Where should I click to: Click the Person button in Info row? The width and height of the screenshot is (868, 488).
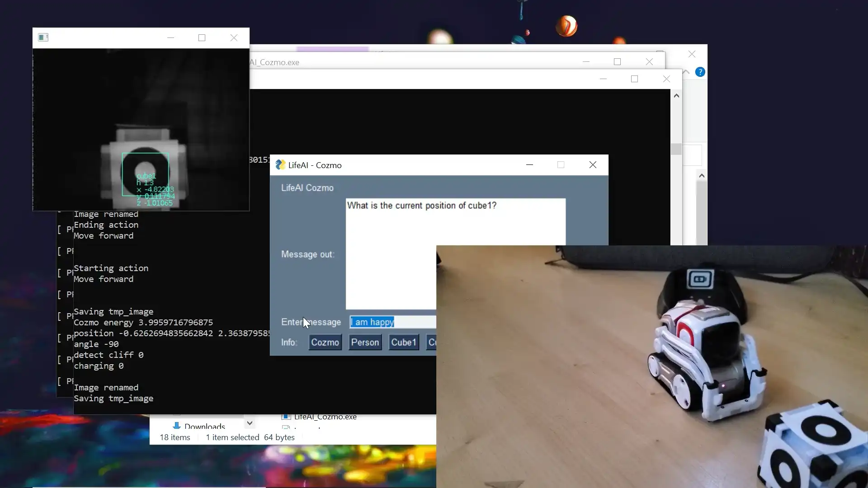pyautogui.click(x=364, y=342)
